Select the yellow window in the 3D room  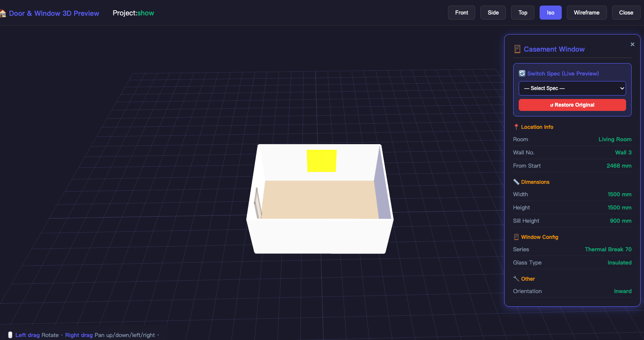322,161
